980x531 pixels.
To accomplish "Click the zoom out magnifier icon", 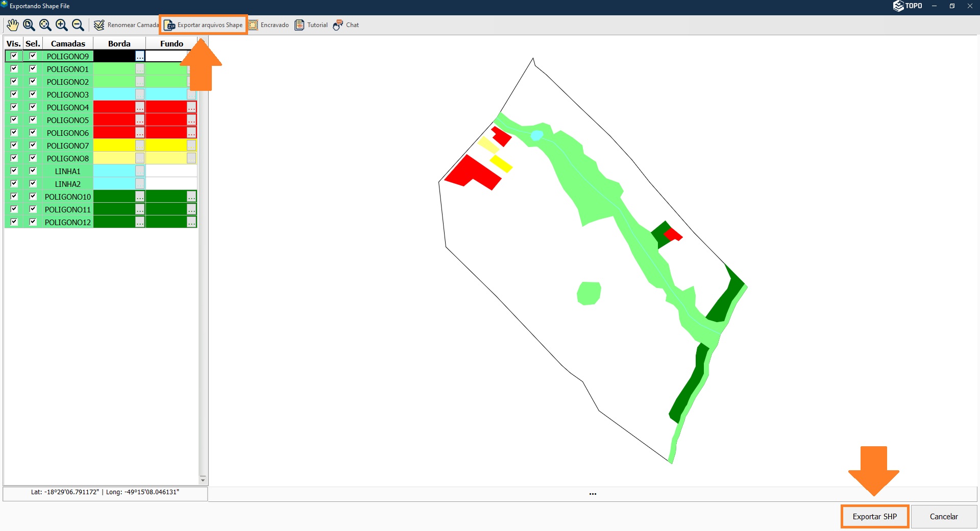I will [78, 25].
